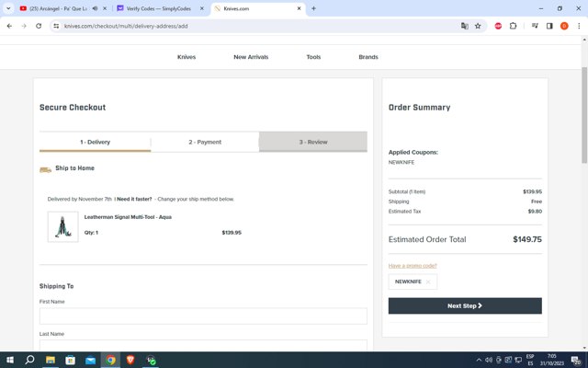Viewport: 588px width, 368px height.
Task: Mute the YouTube tab audio icon
Action: pyautogui.click(x=95, y=8)
